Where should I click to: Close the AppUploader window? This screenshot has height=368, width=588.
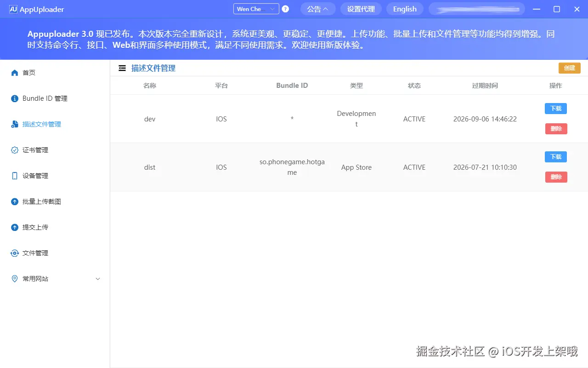click(577, 9)
